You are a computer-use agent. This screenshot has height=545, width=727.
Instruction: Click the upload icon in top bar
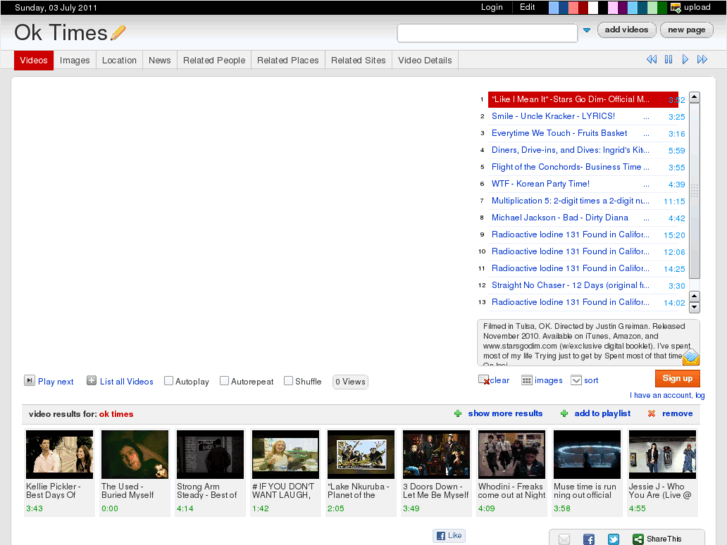coord(676,7)
